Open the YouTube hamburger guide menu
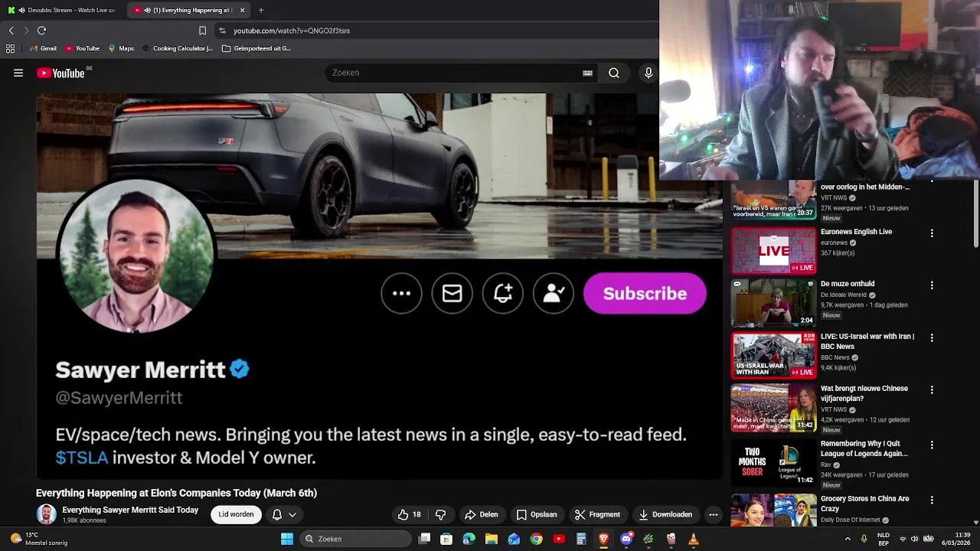The height and width of the screenshot is (551, 980). click(x=18, y=73)
